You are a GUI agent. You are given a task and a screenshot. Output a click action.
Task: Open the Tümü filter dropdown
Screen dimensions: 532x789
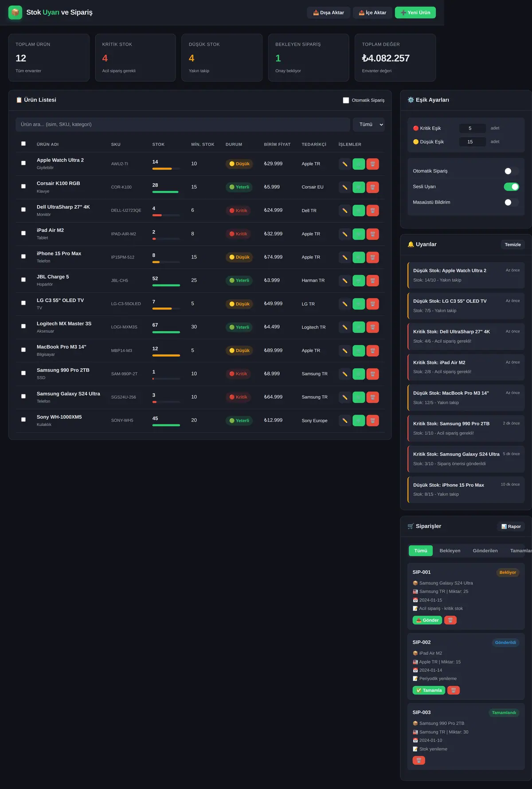click(x=369, y=125)
